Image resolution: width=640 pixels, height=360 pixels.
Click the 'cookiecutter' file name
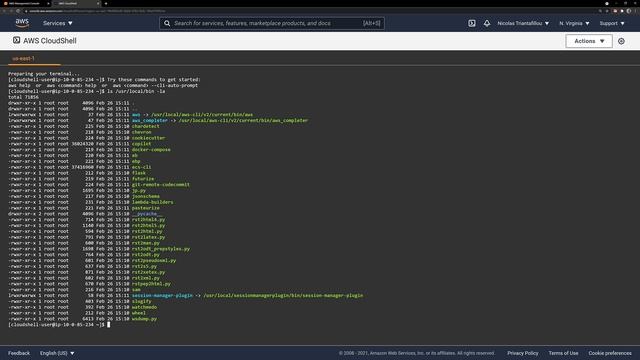(x=149, y=138)
